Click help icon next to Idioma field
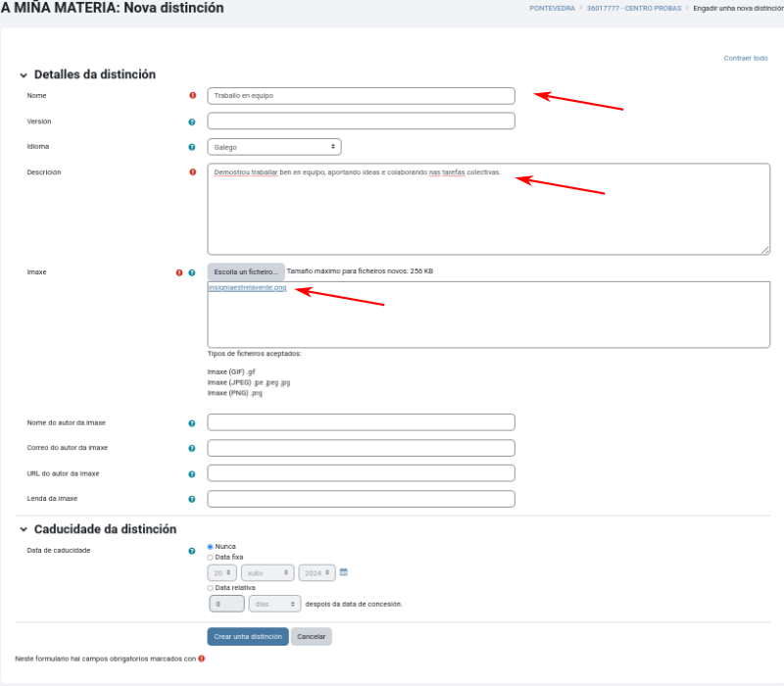784x686 pixels. (192, 147)
